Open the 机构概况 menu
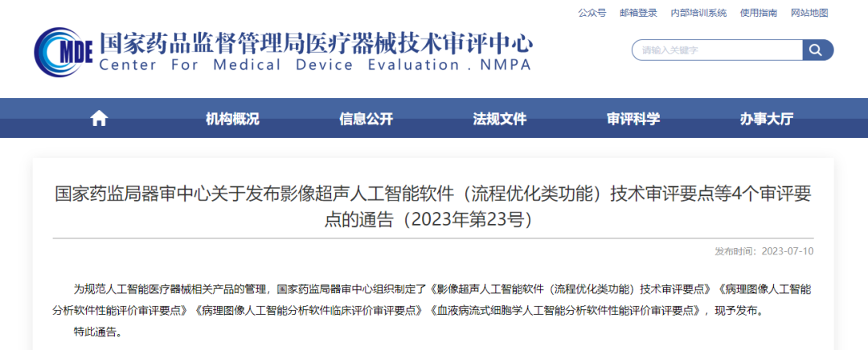 click(x=232, y=119)
